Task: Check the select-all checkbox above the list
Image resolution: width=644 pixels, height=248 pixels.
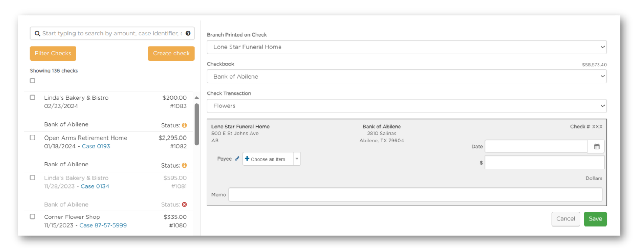Action: (x=32, y=80)
